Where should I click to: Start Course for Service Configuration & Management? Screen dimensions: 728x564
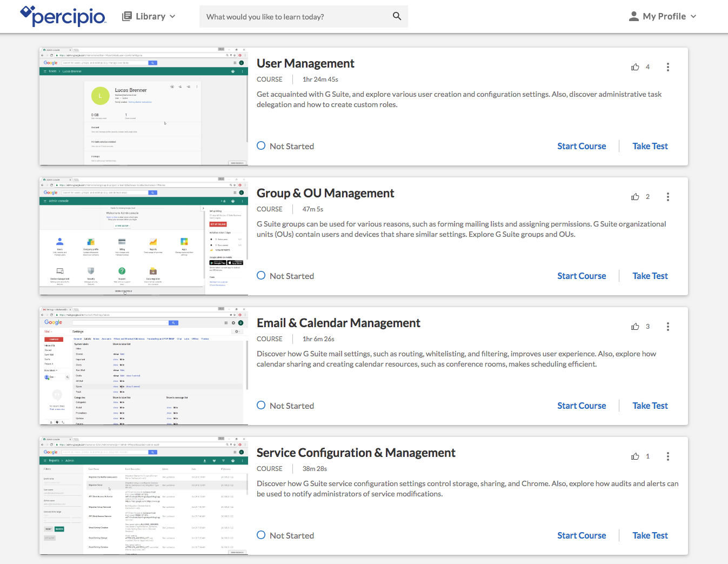click(x=582, y=535)
